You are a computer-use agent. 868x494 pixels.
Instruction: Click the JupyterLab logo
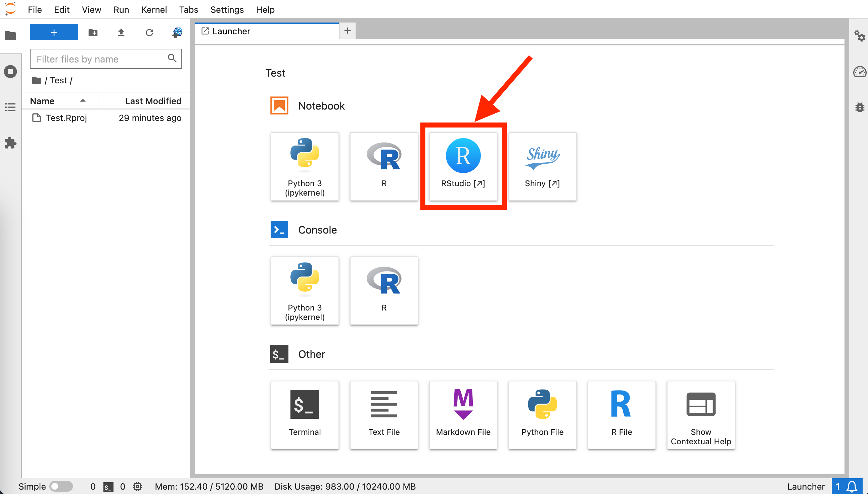pos(10,9)
